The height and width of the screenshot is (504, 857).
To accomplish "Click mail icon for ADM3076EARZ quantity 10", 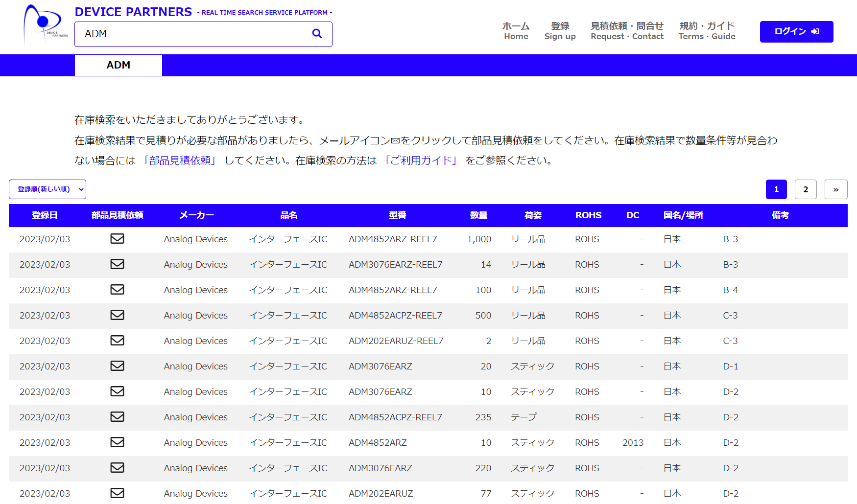I will pyautogui.click(x=117, y=391).
